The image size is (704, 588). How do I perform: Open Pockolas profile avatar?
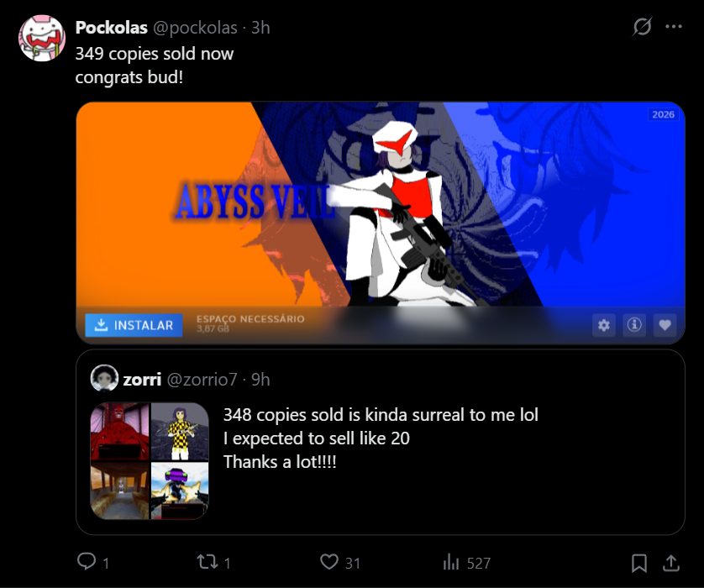point(42,38)
